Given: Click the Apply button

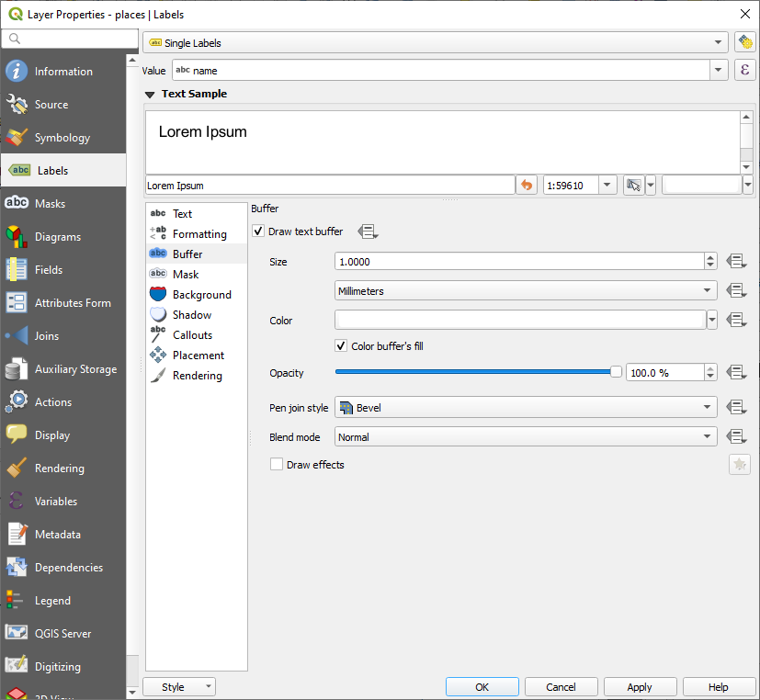Looking at the screenshot, I should pos(640,687).
